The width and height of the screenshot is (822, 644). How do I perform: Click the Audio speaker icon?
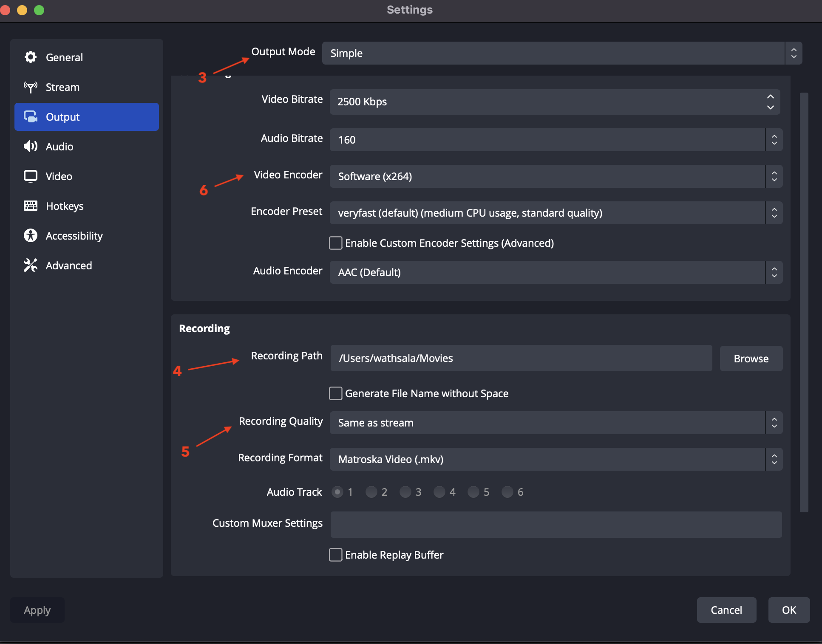click(31, 147)
